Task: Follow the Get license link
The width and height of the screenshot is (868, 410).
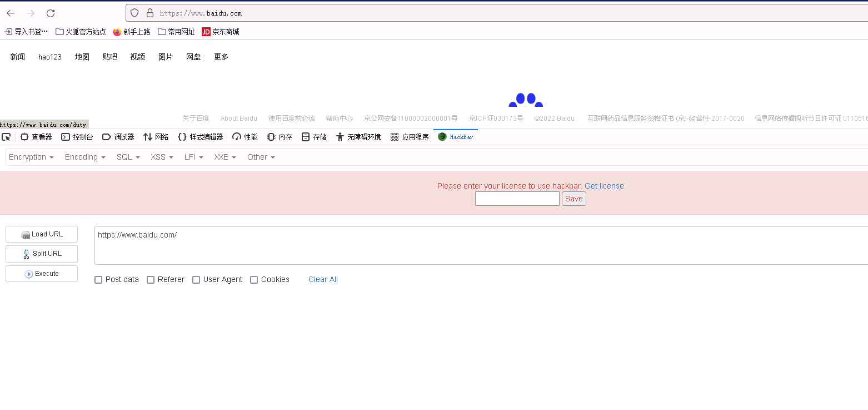Action: [604, 186]
